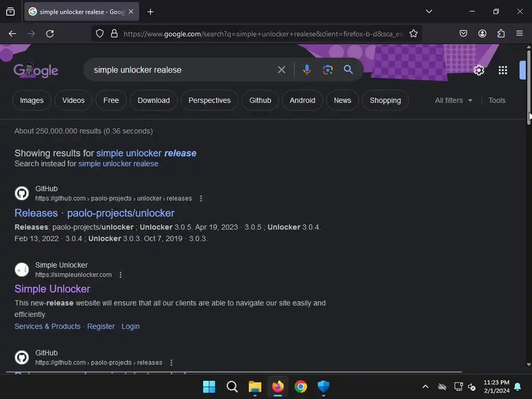This screenshot has width=532, height=399.
Task: Reload the current page
Action: [50, 34]
